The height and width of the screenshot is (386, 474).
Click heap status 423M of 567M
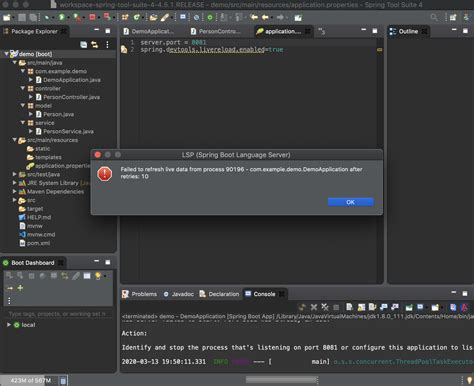coord(31,380)
